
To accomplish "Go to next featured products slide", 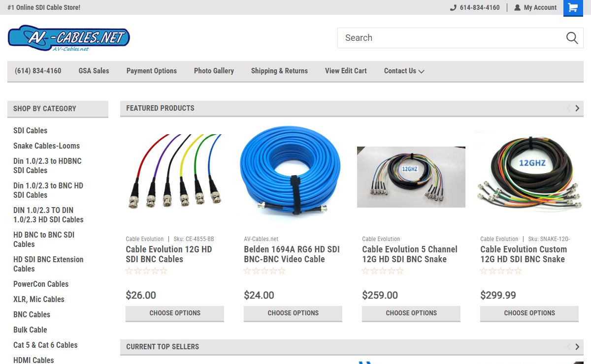I will pos(577,108).
